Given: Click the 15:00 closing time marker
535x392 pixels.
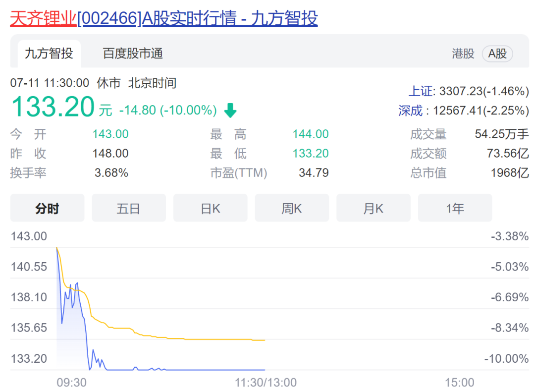Looking at the screenshot, I should [x=459, y=383].
